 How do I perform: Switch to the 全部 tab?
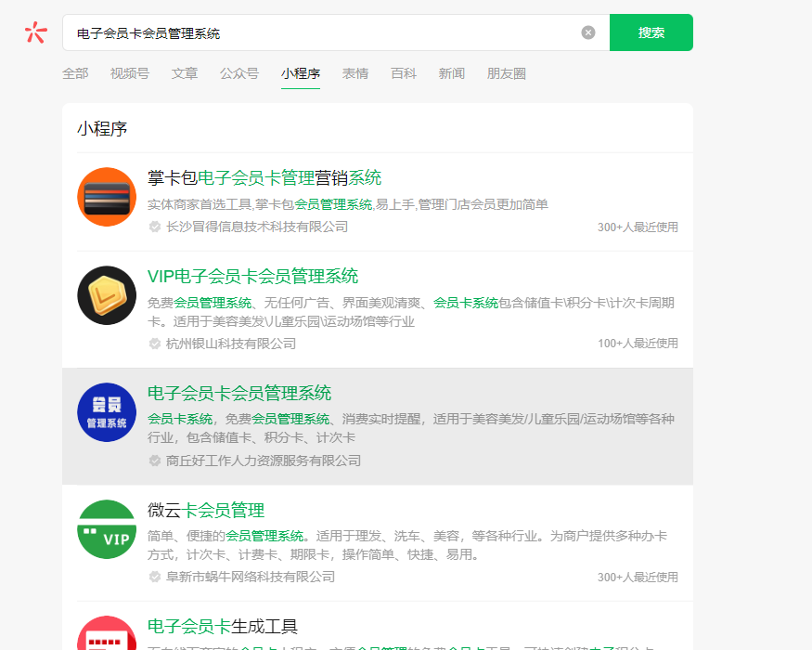coord(75,73)
